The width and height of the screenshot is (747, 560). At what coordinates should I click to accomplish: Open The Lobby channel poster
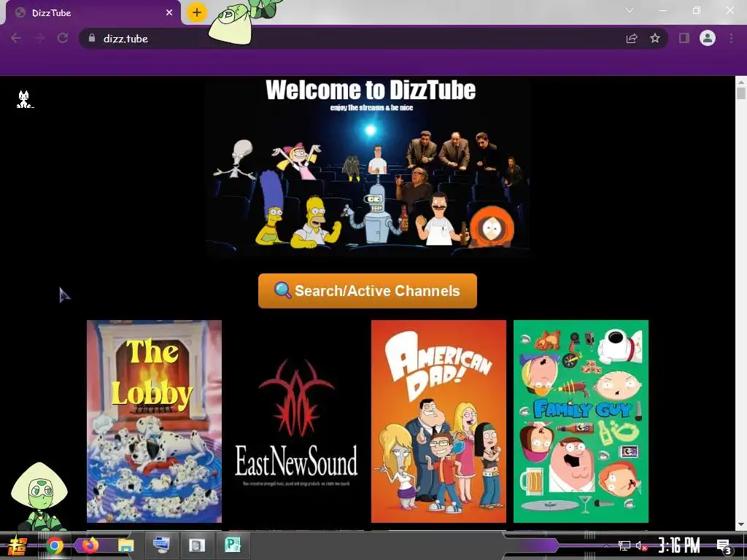(154, 421)
